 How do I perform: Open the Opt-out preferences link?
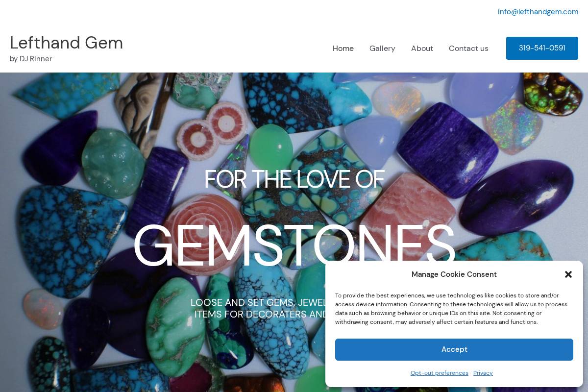[440, 373]
